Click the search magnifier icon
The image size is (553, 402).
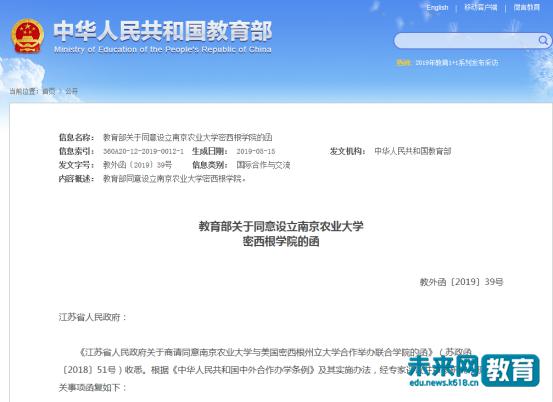point(543,41)
